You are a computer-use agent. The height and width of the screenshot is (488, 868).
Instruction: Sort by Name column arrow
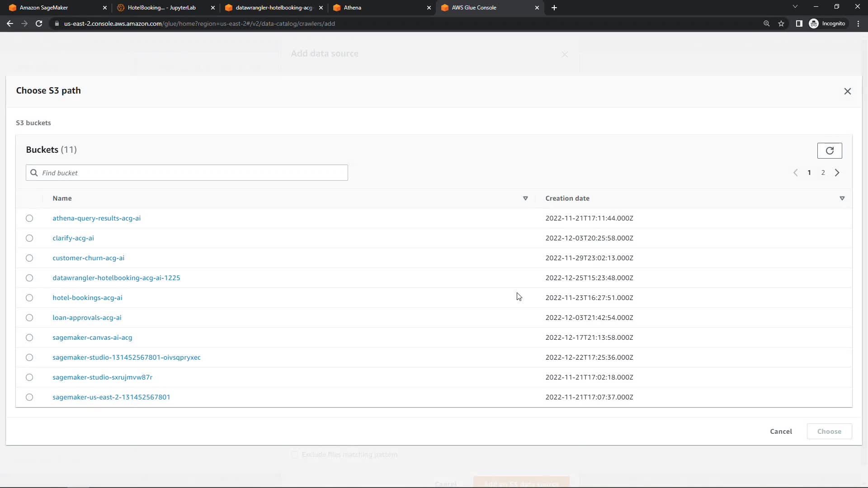(525, 198)
